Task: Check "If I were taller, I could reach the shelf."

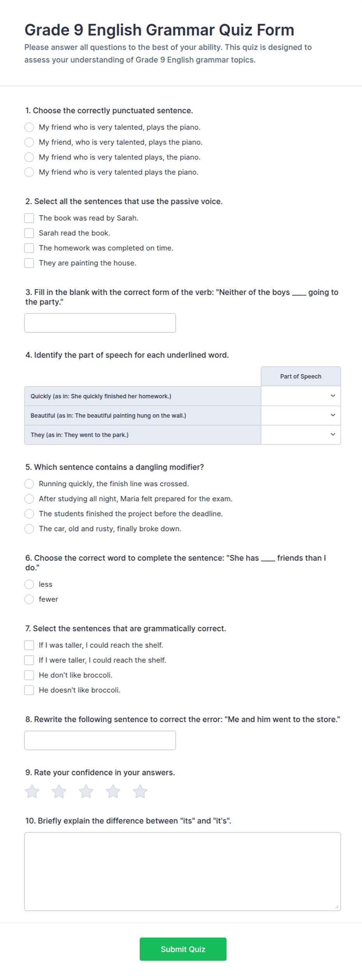Action: [29, 660]
